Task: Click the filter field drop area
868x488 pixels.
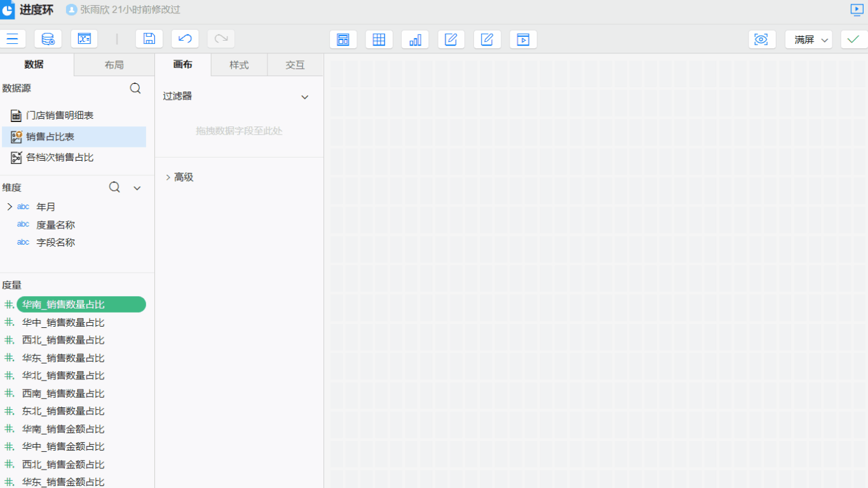Action: click(x=239, y=131)
